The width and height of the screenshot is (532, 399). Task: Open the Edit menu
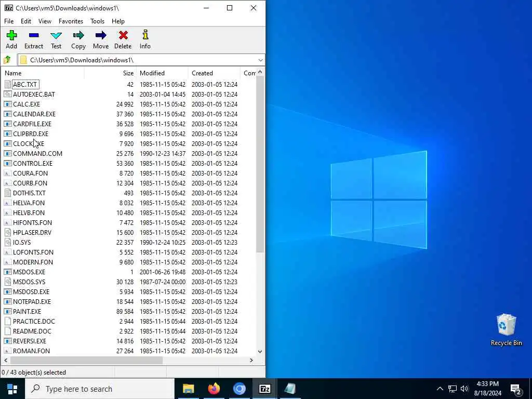pos(26,21)
